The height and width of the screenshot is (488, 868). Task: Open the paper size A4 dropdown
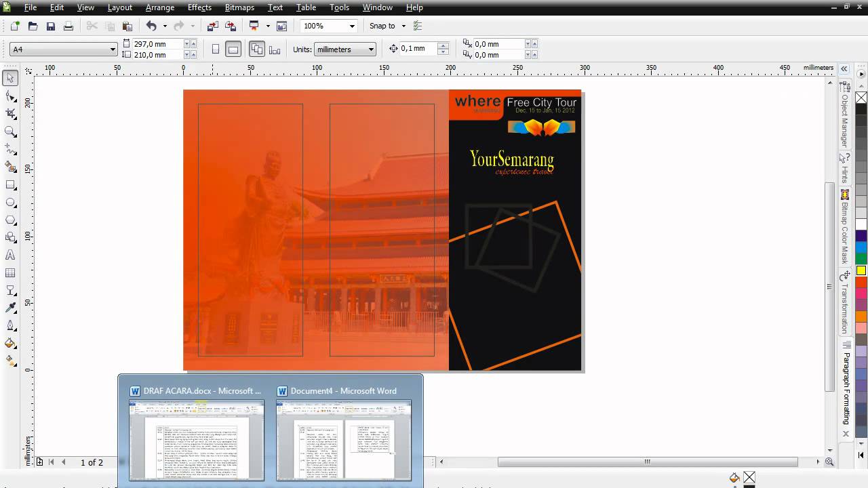pyautogui.click(x=113, y=49)
